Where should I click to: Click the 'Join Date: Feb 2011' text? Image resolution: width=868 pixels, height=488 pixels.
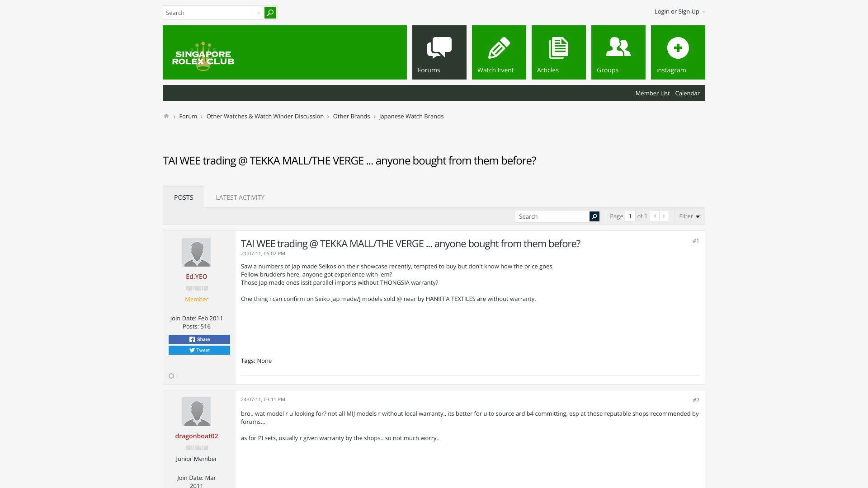[x=197, y=318]
